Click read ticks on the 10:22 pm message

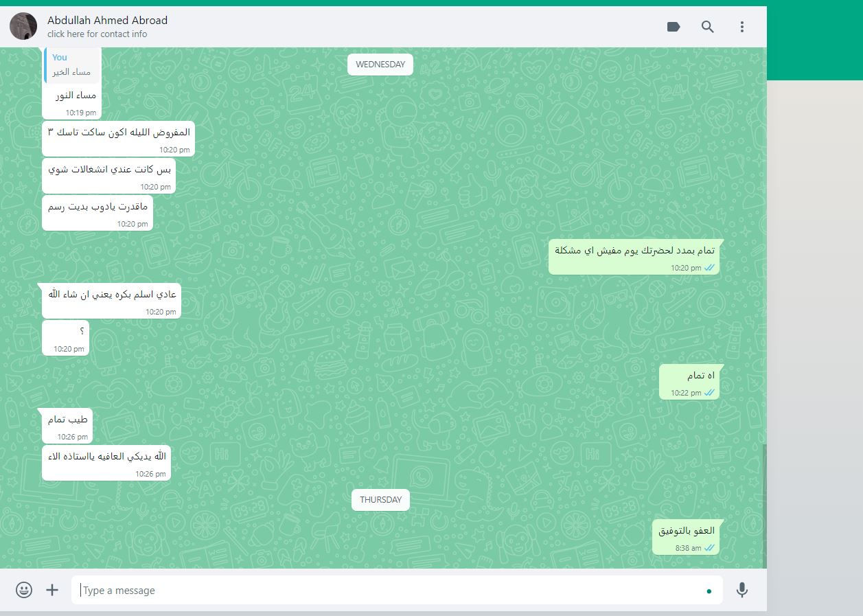(710, 393)
